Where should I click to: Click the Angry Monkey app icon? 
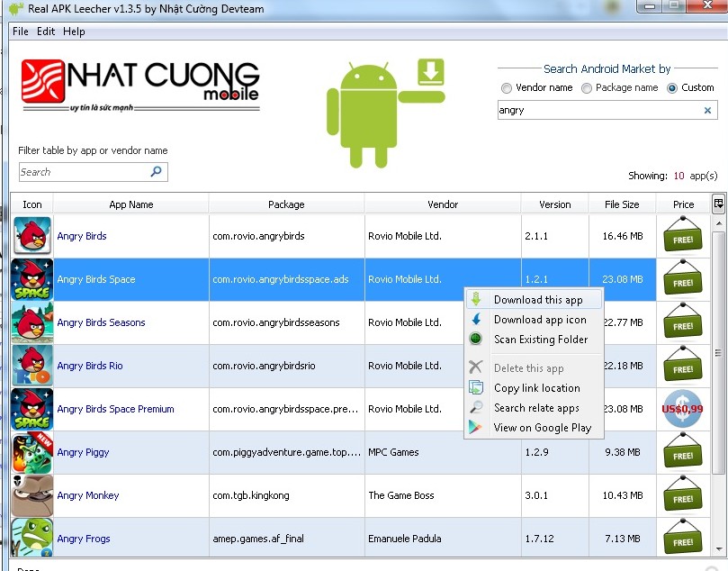pyautogui.click(x=32, y=495)
